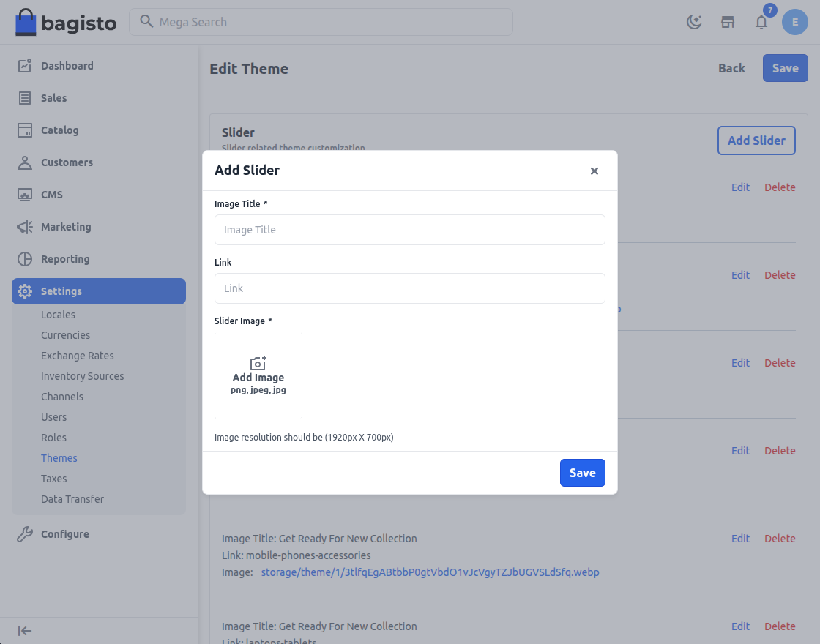Click the bagisto logo
The height and width of the screenshot is (644, 820).
click(66, 22)
